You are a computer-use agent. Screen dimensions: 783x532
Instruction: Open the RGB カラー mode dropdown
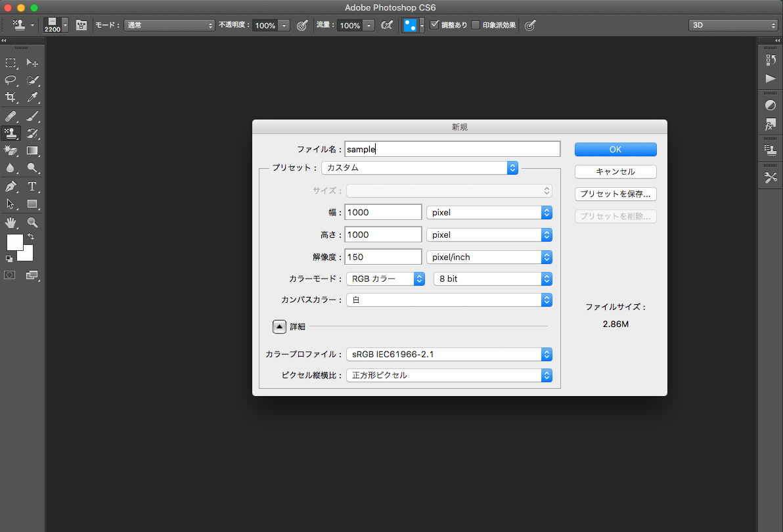pyautogui.click(x=386, y=279)
